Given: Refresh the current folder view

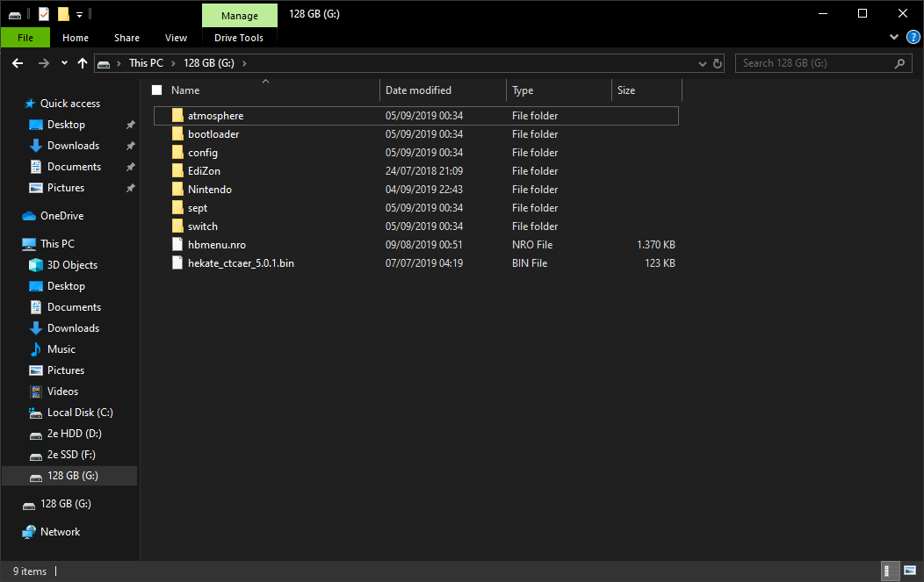Looking at the screenshot, I should (x=718, y=63).
